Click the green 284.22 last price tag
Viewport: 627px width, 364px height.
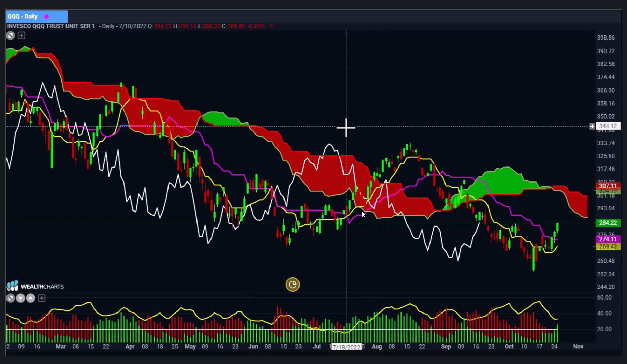click(x=608, y=223)
